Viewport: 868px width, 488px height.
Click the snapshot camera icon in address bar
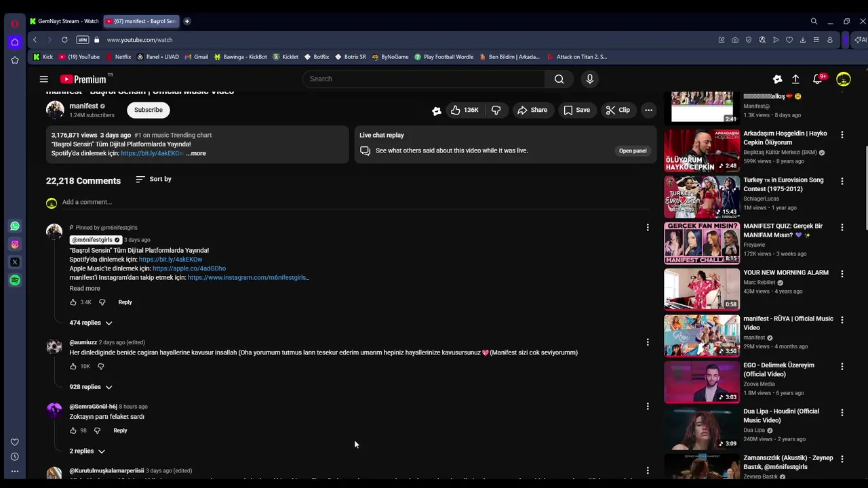coord(735,40)
